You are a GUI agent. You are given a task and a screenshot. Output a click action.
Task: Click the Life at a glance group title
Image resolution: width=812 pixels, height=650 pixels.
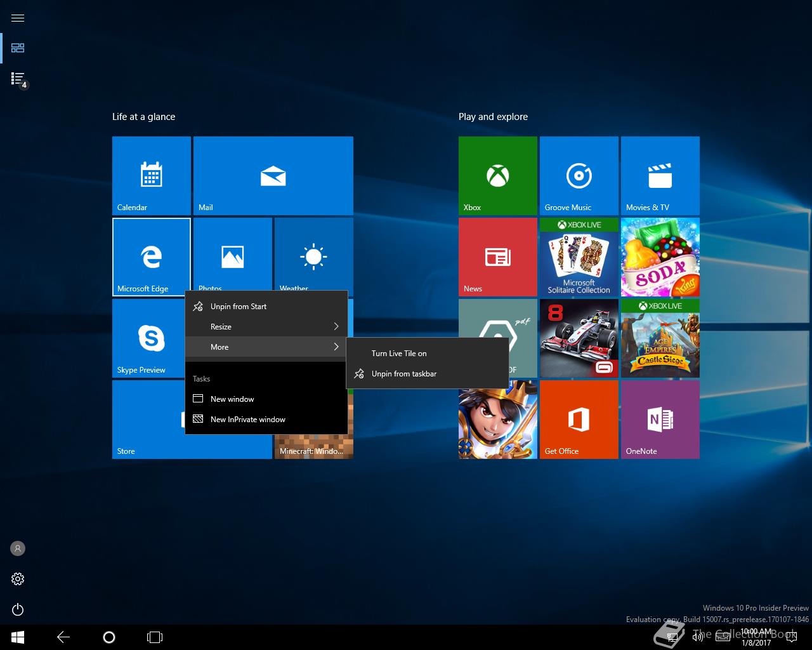144,117
